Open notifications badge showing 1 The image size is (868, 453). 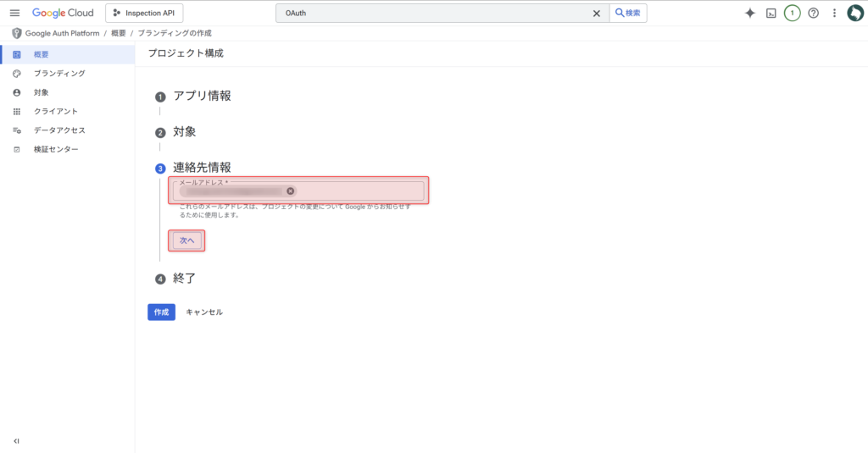coord(792,13)
